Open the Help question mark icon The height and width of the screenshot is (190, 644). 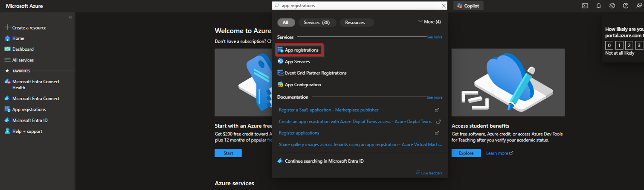click(x=626, y=6)
